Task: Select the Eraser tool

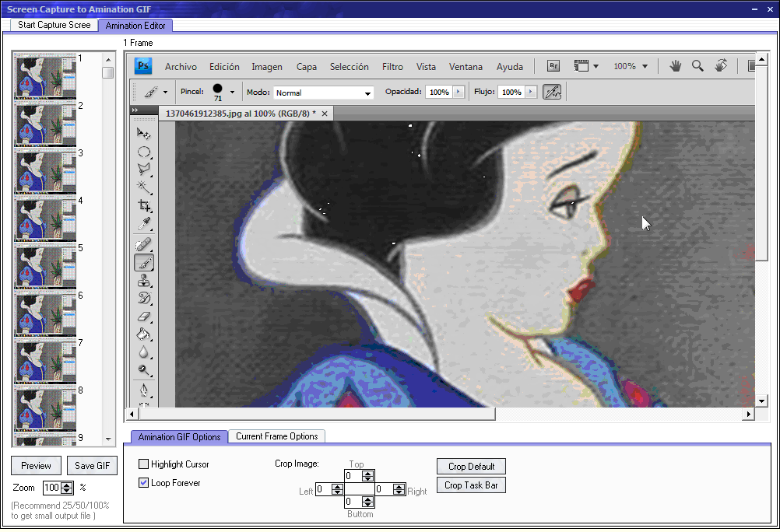Action: click(144, 317)
